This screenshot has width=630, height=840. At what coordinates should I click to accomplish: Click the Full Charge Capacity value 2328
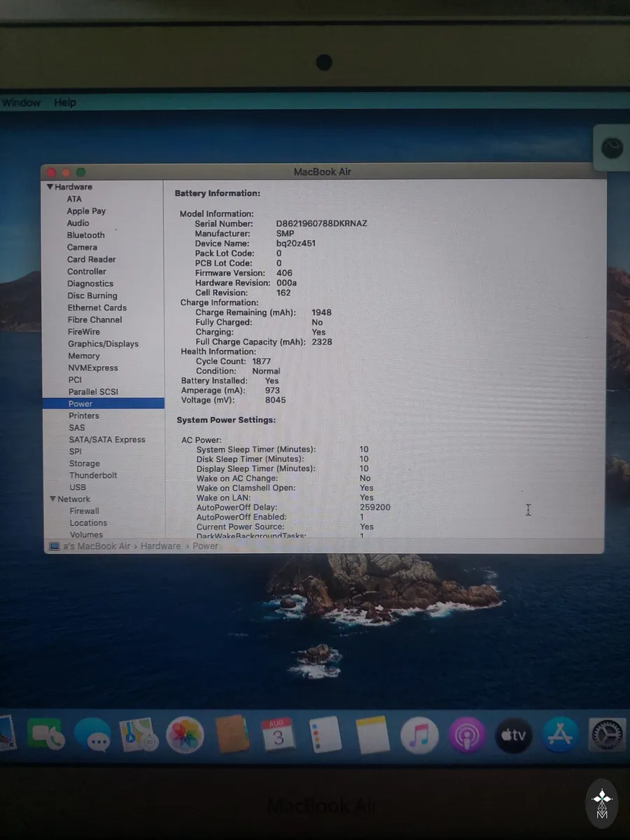pos(322,342)
